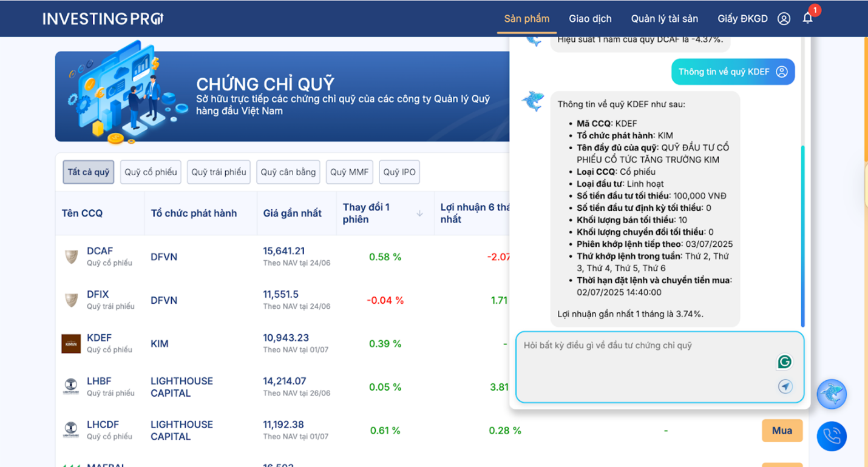Image resolution: width=868 pixels, height=467 pixels.
Task: Click the DFIX fund logo
Action: pos(72,300)
